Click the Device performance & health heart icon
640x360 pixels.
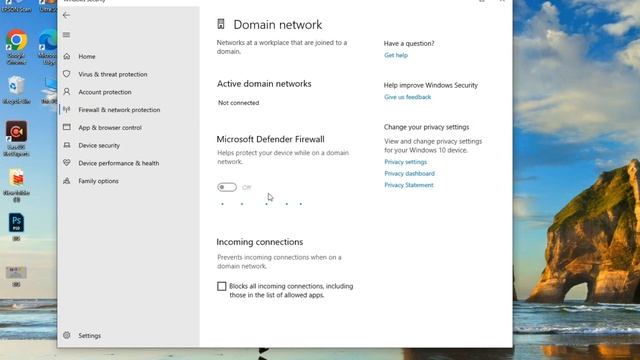[x=67, y=163]
